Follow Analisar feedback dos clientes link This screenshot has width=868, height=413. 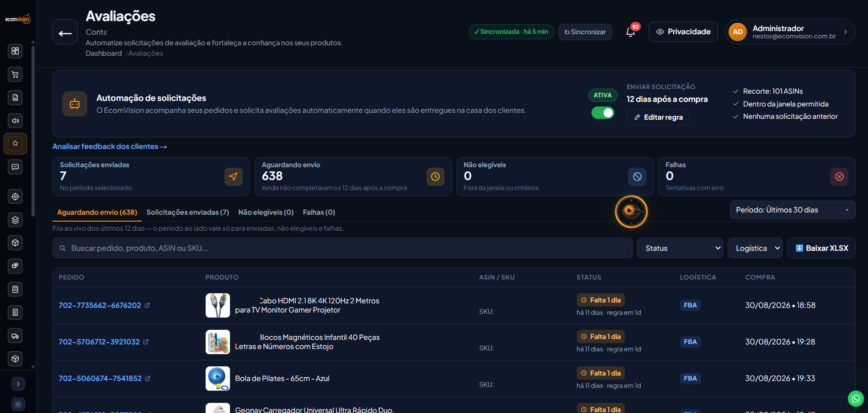110,147
